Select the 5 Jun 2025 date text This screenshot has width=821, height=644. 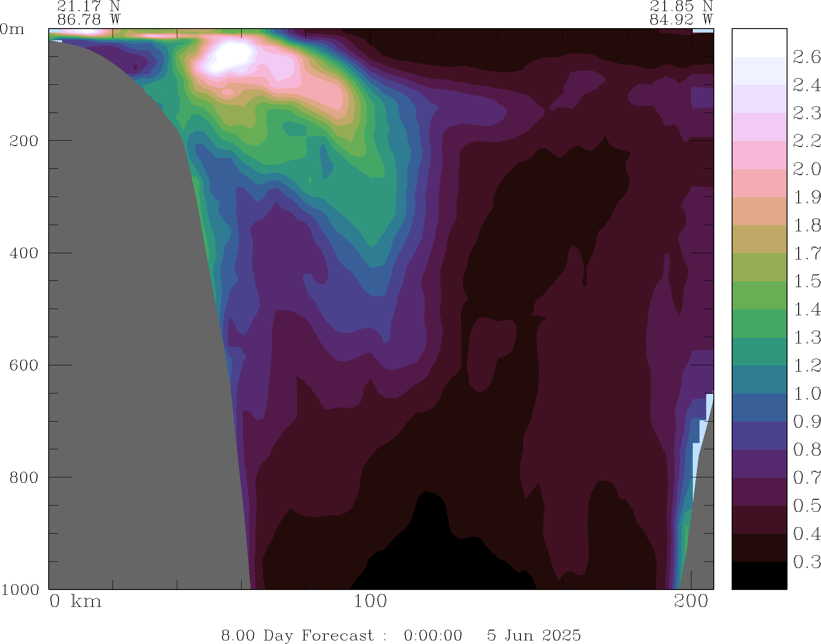point(534,635)
